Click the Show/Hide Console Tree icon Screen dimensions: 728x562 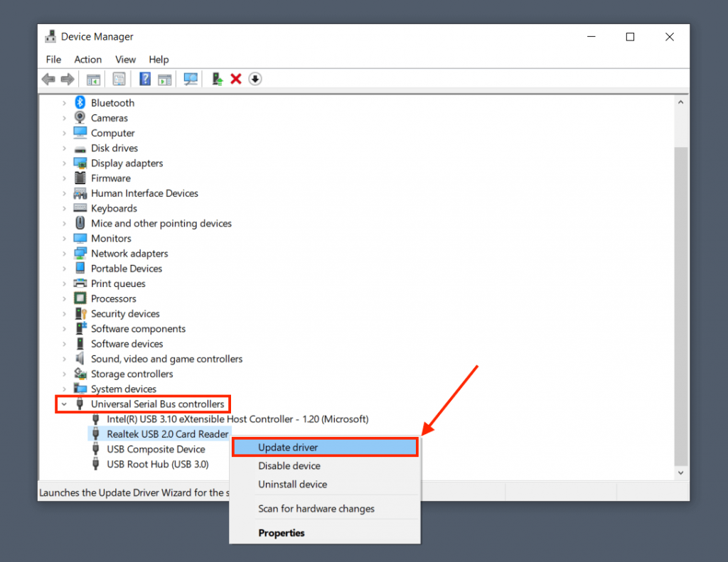point(93,79)
